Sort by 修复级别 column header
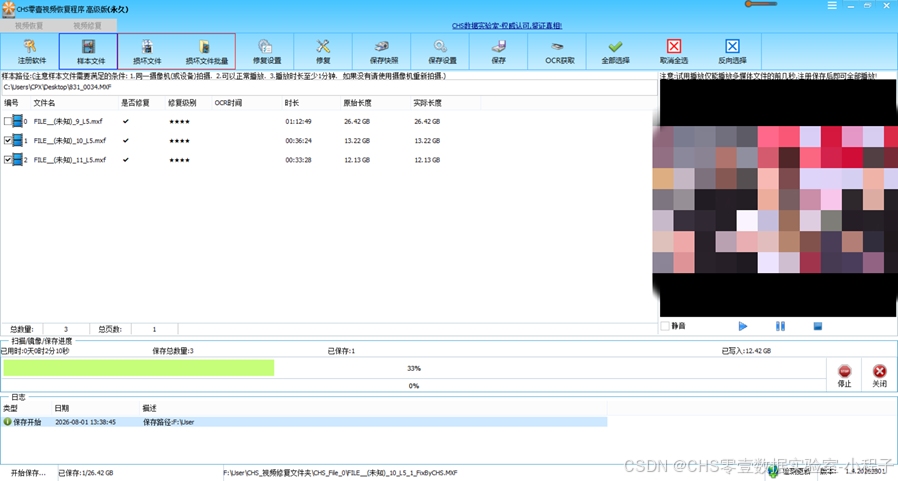This screenshot has height=481, width=898. pos(182,103)
